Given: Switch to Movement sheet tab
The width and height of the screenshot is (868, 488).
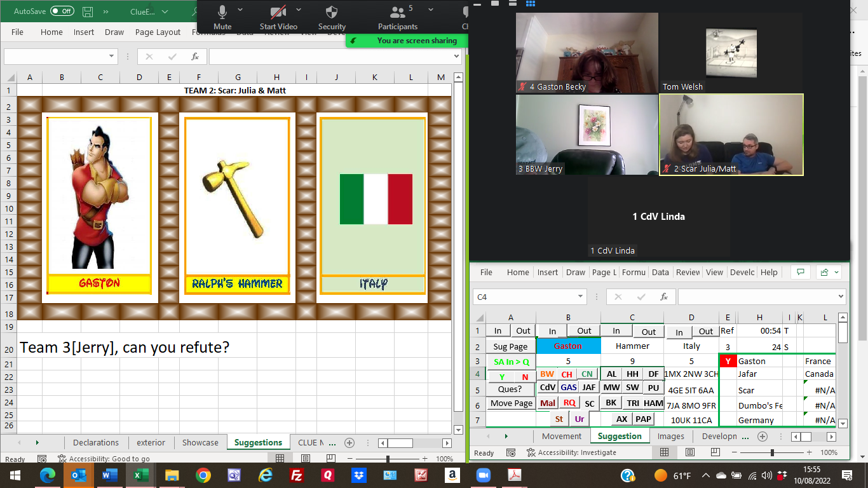Looking at the screenshot, I should (562, 436).
